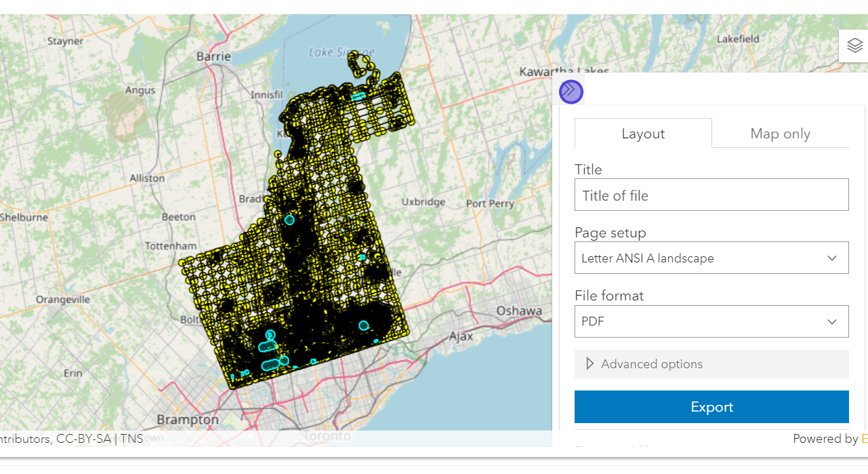Collapse the print panel with double-chevron button
The width and height of the screenshot is (868, 474).
(571, 91)
